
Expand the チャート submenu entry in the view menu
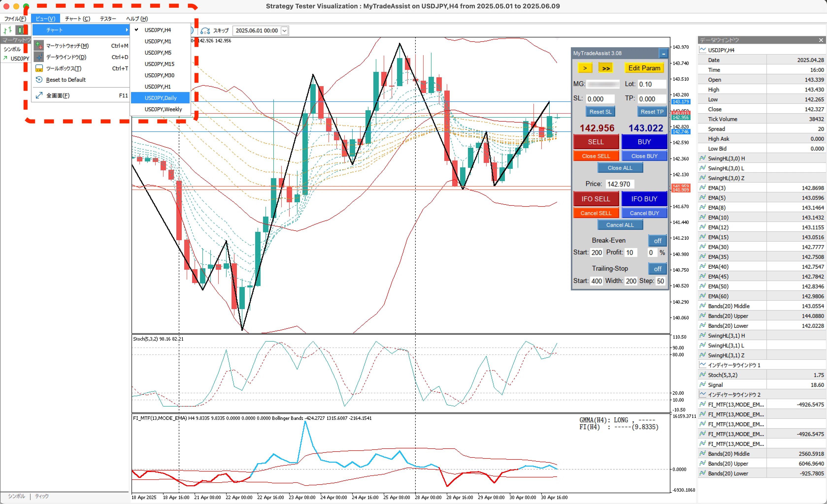(x=81, y=30)
